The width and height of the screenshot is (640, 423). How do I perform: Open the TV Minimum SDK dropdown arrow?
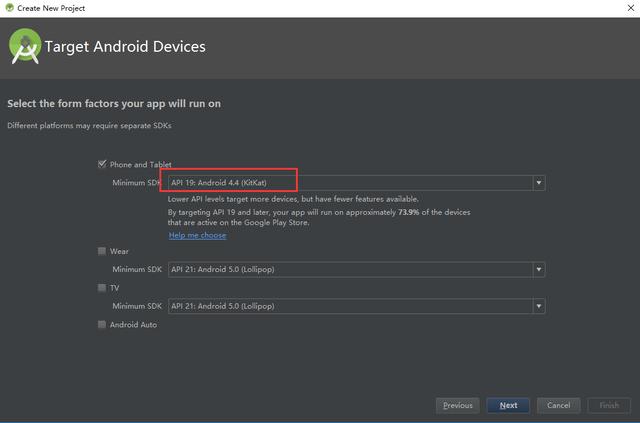tap(539, 306)
